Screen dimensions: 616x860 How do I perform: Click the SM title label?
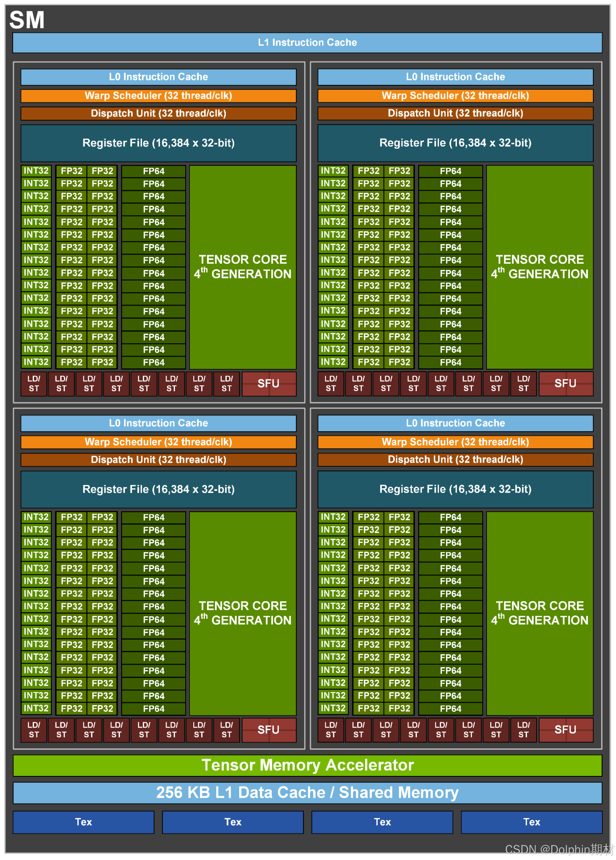click(27, 20)
